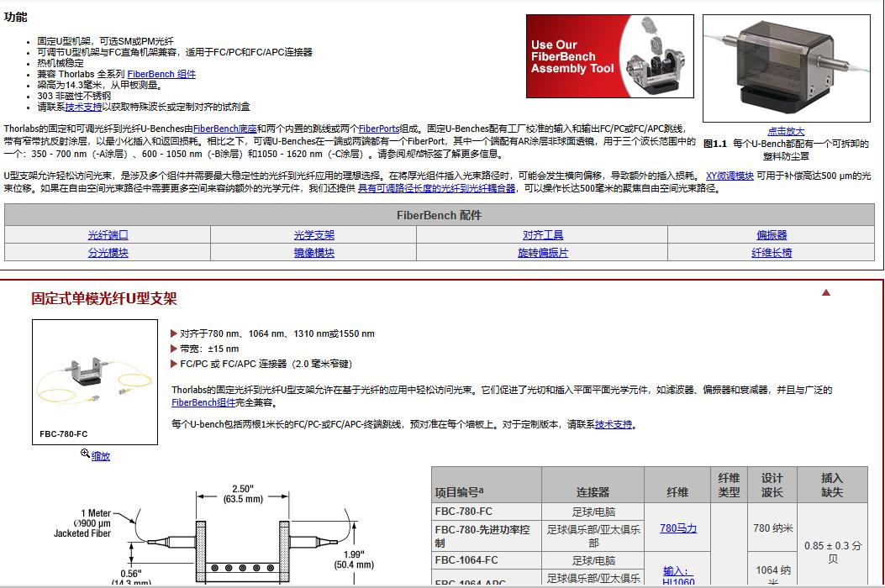The image size is (885, 588).
Task: Click the FBC-780-FC item number cell
Action: [487, 512]
